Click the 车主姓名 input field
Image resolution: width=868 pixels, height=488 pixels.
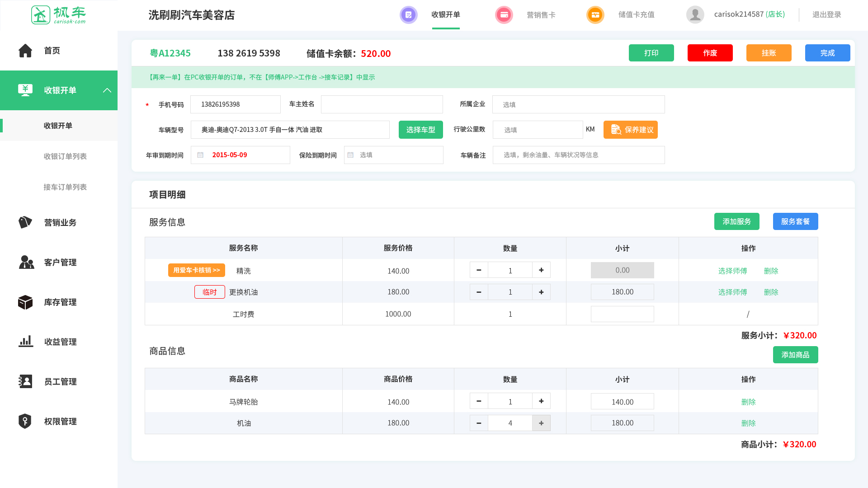(382, 104)
